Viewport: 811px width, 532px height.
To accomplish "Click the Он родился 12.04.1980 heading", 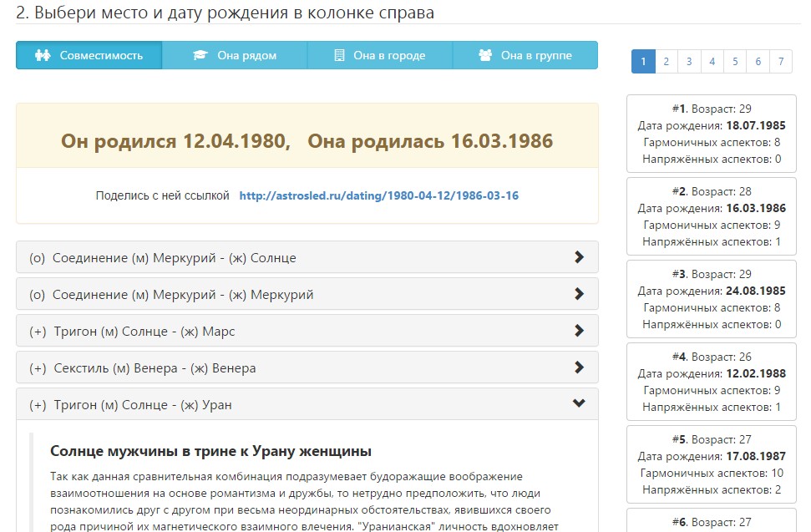I will (176, 140).
